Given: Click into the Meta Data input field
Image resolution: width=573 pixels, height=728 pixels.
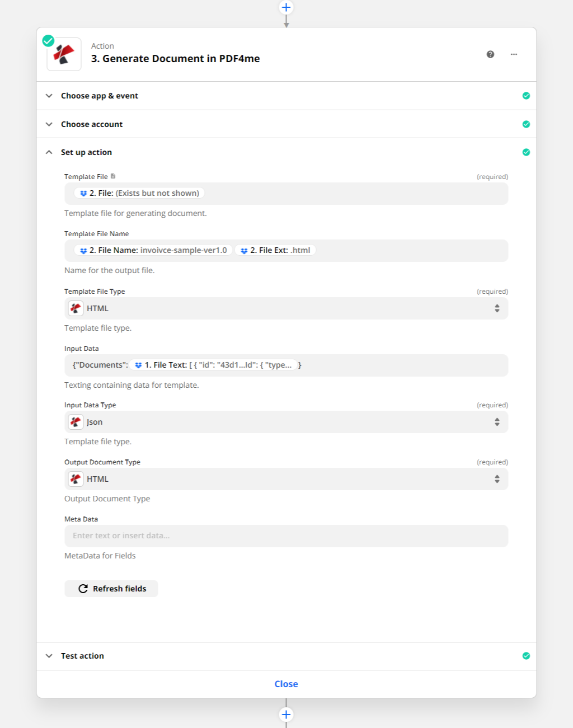Looking at the screenshot, I should (286, 536).
